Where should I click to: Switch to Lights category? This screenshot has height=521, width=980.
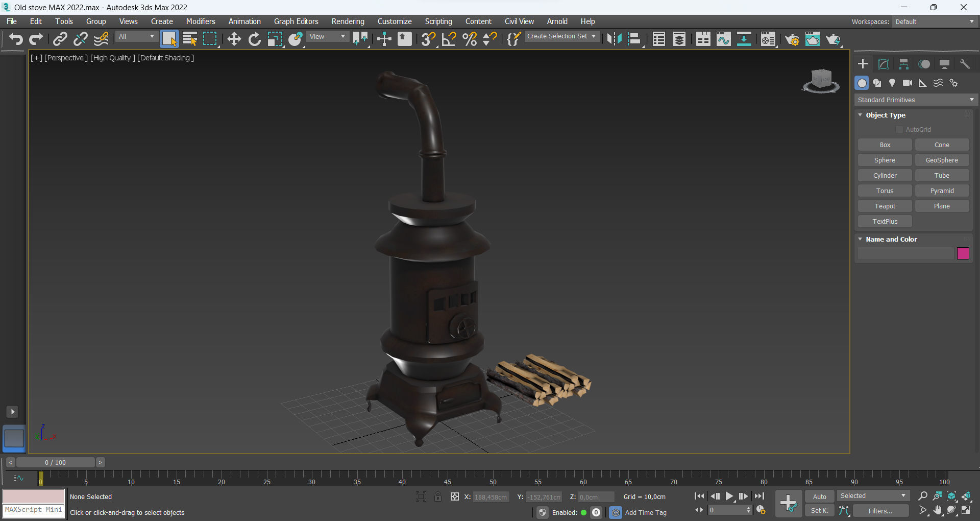tap(892, 83)
